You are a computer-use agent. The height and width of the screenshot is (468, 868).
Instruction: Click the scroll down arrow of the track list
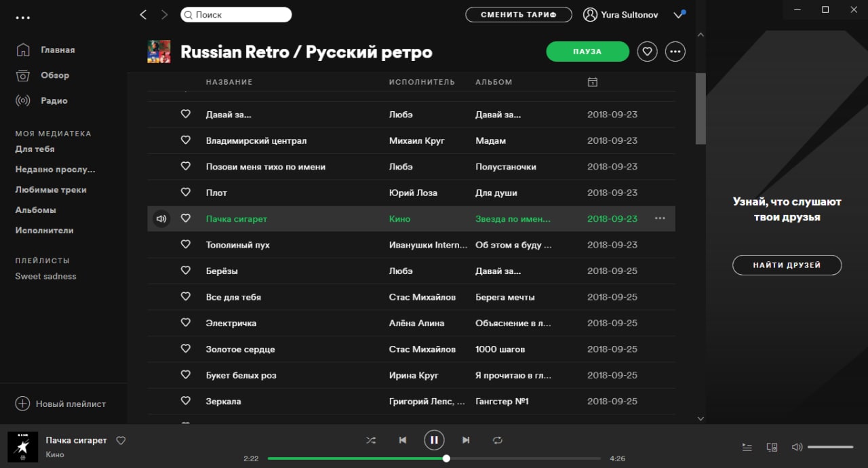click(701, 418)
